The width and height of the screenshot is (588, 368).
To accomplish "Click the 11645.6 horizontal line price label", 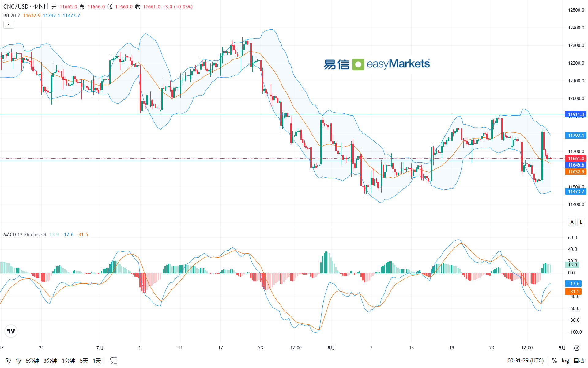I will pyautogui.click(x=576, y=165).
